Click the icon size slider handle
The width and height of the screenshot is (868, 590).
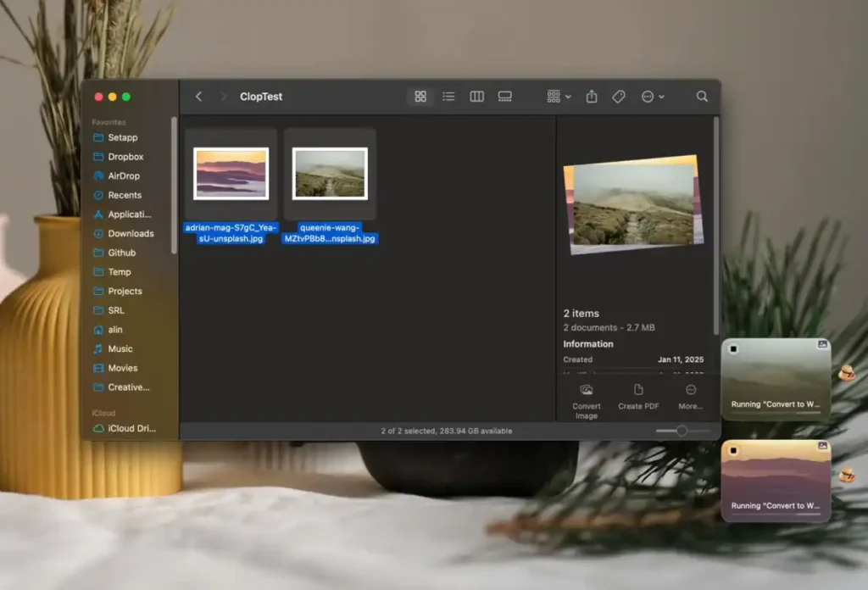tap(682, 431)
